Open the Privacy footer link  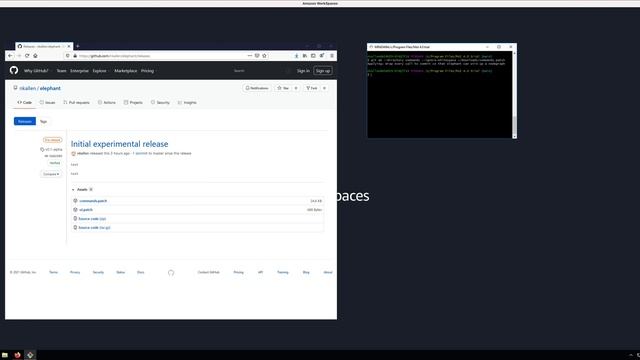[x=75, y=272]
